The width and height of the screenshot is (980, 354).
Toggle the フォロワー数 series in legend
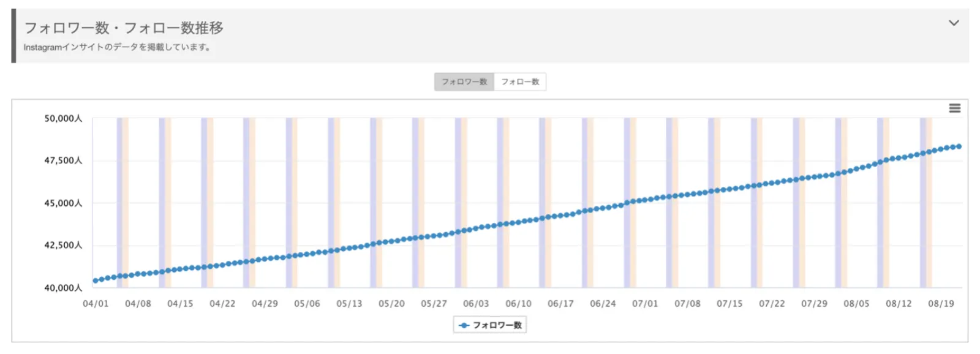(491, 325)
